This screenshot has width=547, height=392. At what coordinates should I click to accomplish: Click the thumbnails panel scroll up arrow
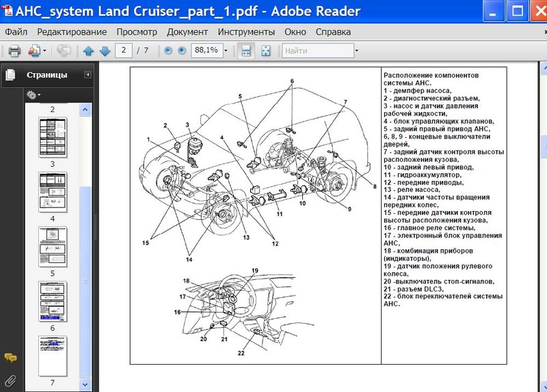(x=85, y=110)
